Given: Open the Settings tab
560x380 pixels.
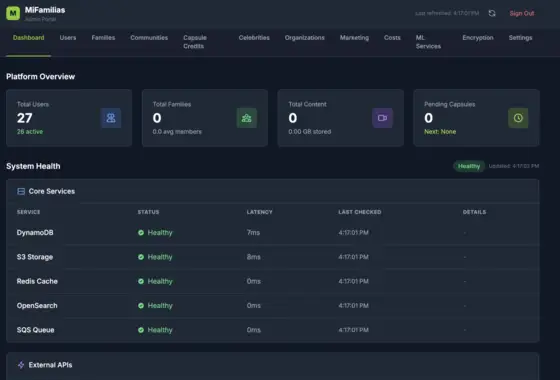Looking at the screenshot, I should [520, 38].
